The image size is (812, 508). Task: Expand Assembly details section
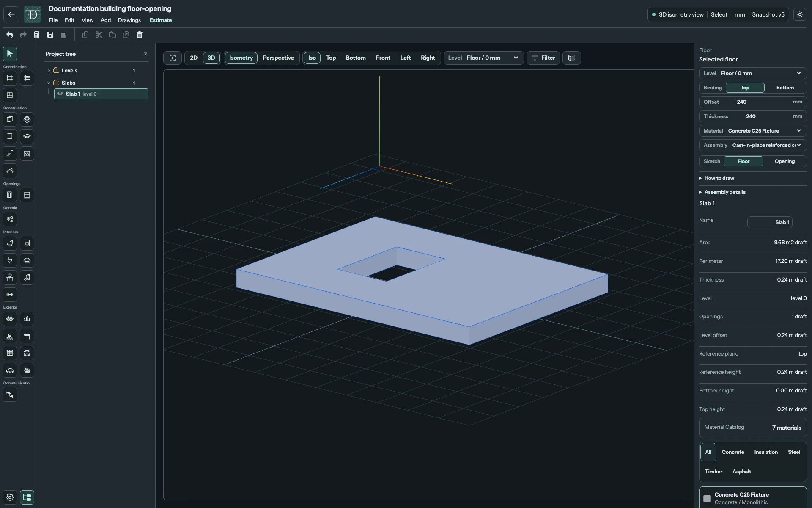point(722,192)
